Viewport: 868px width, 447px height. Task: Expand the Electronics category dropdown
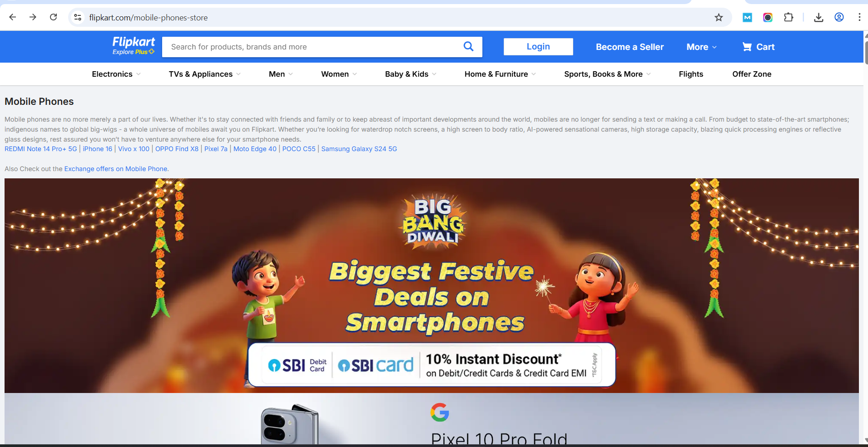116,74
